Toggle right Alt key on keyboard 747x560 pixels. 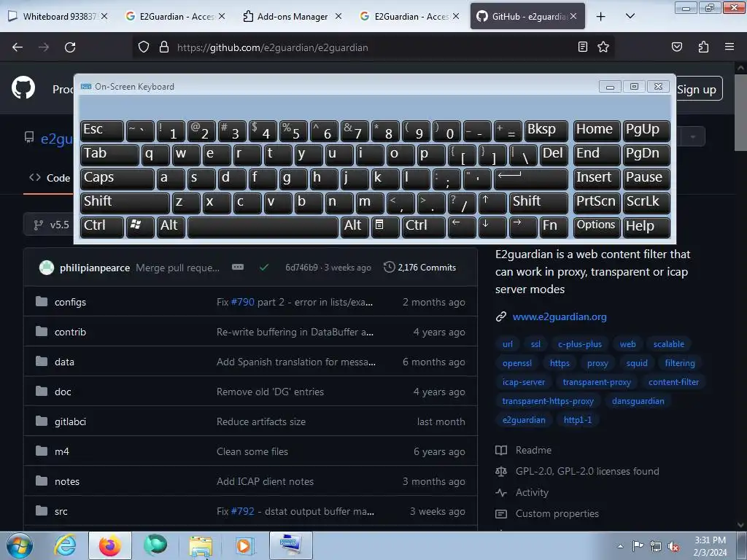pos(354,227)
